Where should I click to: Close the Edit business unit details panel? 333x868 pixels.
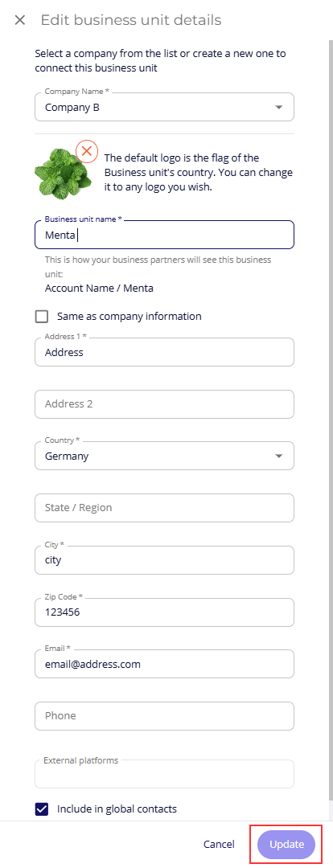click(x=20, y=20)
